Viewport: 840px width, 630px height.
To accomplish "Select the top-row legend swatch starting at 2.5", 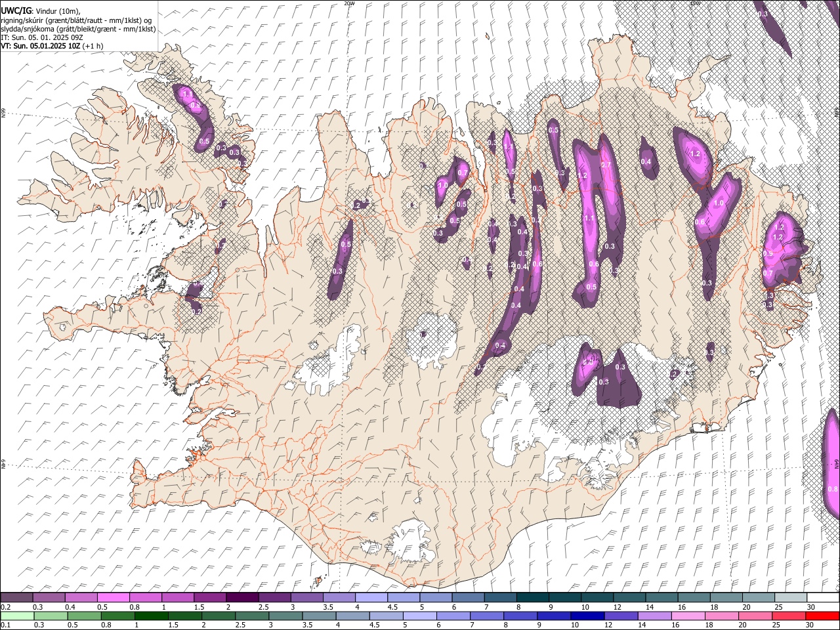I will tap(274, 597).
